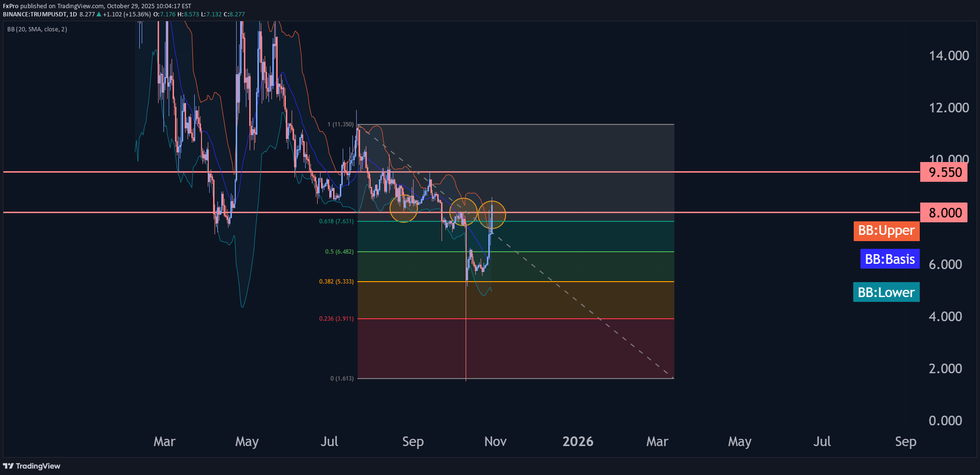Click the 1 (11.350) Fibonacci top label
Screen dimensions: 980x475
(x=340, y=124)
